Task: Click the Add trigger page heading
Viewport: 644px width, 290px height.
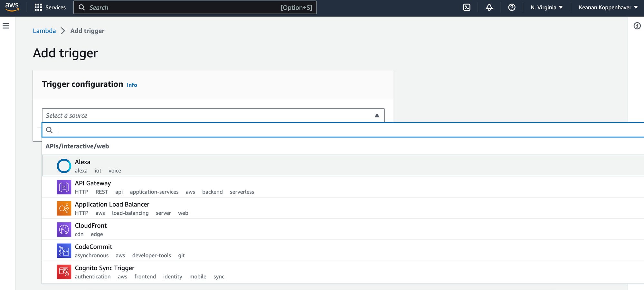Action: click(65, 53)
